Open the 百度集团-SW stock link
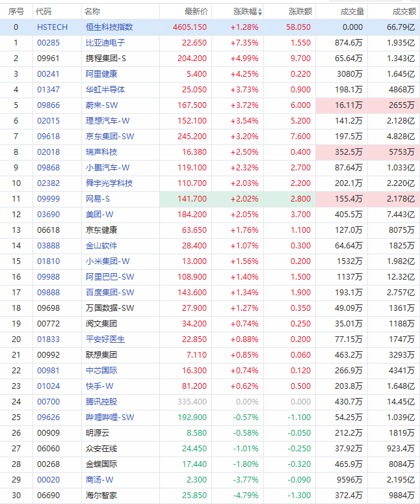The width and height of the screenshot is (420, 504). point(110,293)
